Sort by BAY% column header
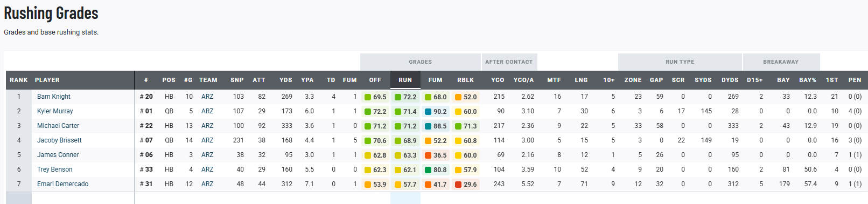The height and width of the screenshot is (204, 868). point(808,80)
